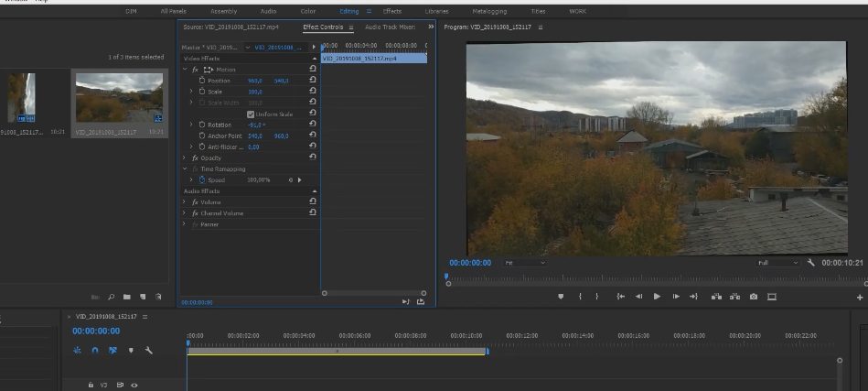Image resolution: width=868 pixels, height=391 pixels.
Task: Toggle animation stopwatch for Scale
Action: coord(202,92)
